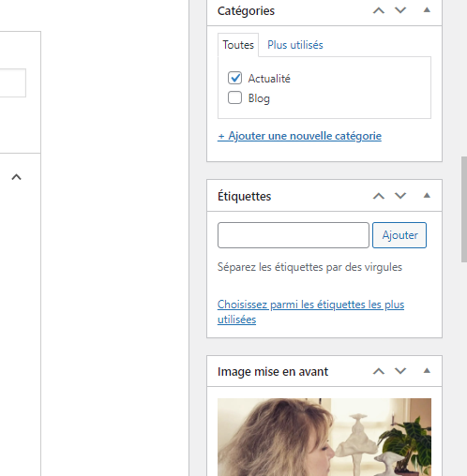The width and height of the screenshot is (467, 476).
Task: Check the Blog category checkbox
Action: click(x=234, y=97)
